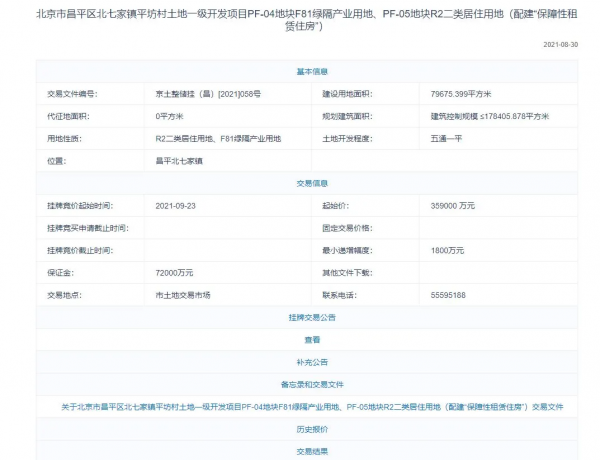Select the label 固定交易价格:
Viewport: 600px width, 460px height.
point(347,228)
